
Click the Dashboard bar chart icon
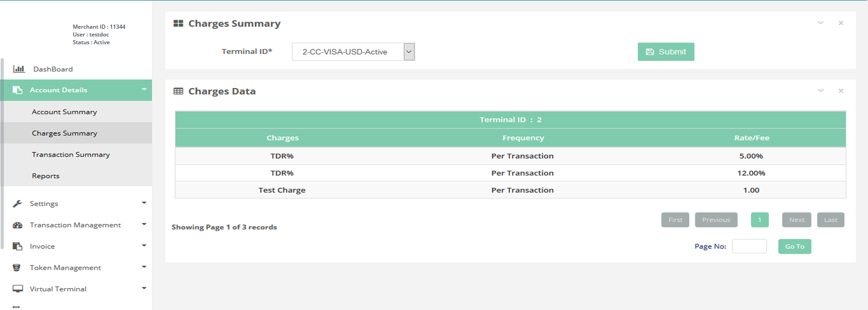click(19, 69)
